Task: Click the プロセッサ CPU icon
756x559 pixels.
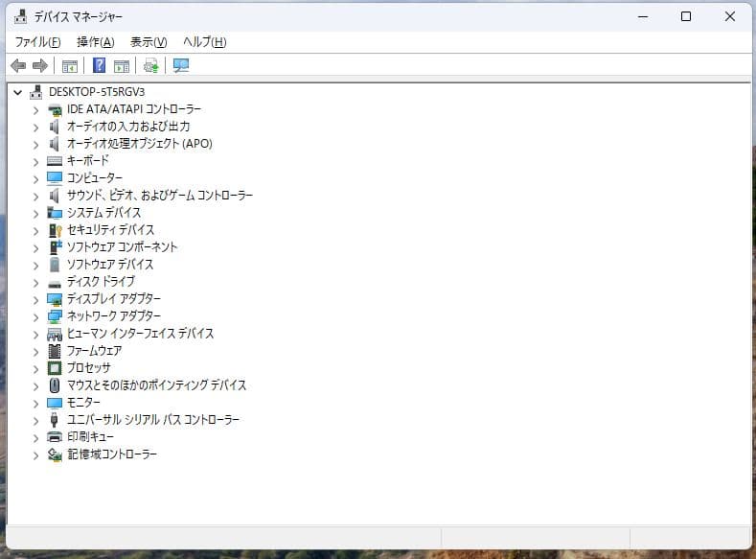Action: coord(55,368)
